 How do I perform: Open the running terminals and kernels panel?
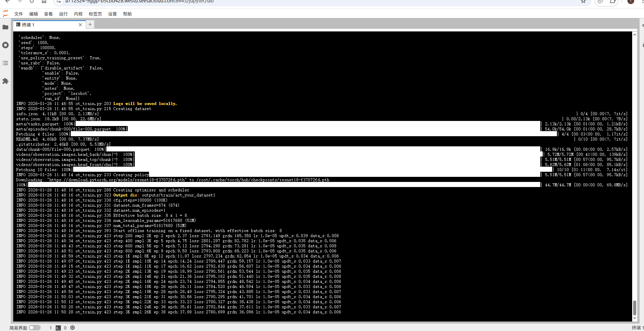[5, 45]
